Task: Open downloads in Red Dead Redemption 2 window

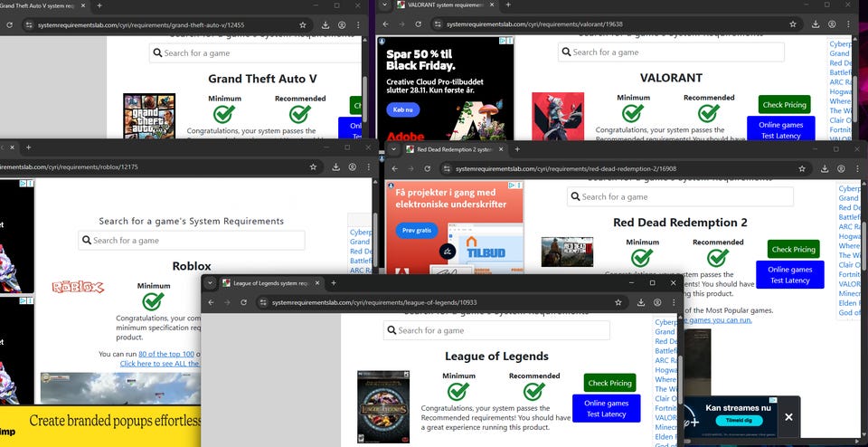Action: 825,169
